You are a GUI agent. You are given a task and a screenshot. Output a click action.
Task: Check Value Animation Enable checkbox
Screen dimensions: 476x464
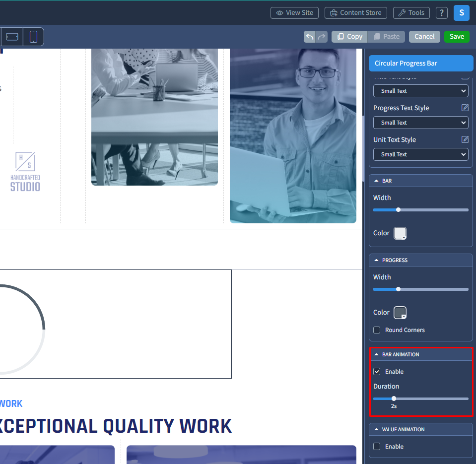tap(376, 447)
